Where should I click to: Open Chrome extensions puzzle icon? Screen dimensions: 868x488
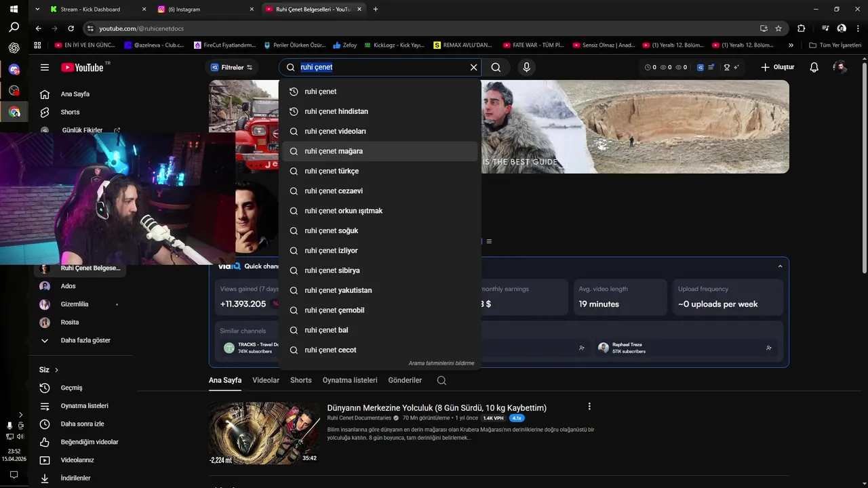point(802,28)
